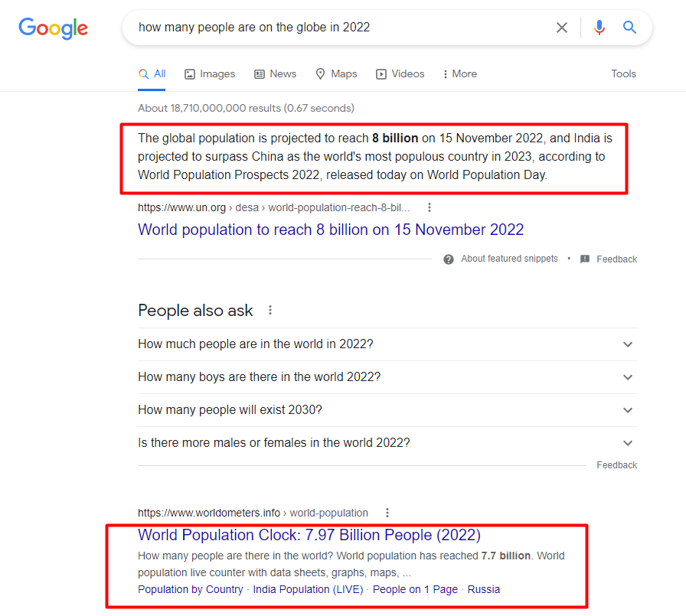Open the India Population (LIVE) sitelink
Viewport: 686px width, 616px height.
308,589
